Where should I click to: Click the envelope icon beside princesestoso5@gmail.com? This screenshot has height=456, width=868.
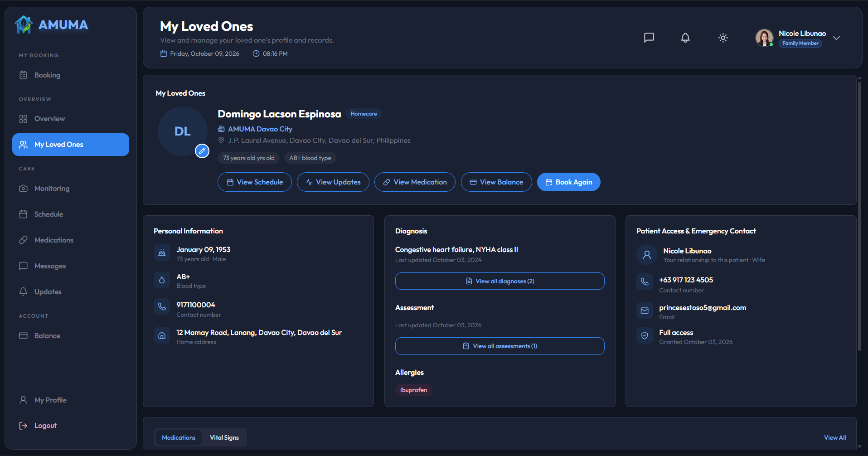[x=645, y=310]
